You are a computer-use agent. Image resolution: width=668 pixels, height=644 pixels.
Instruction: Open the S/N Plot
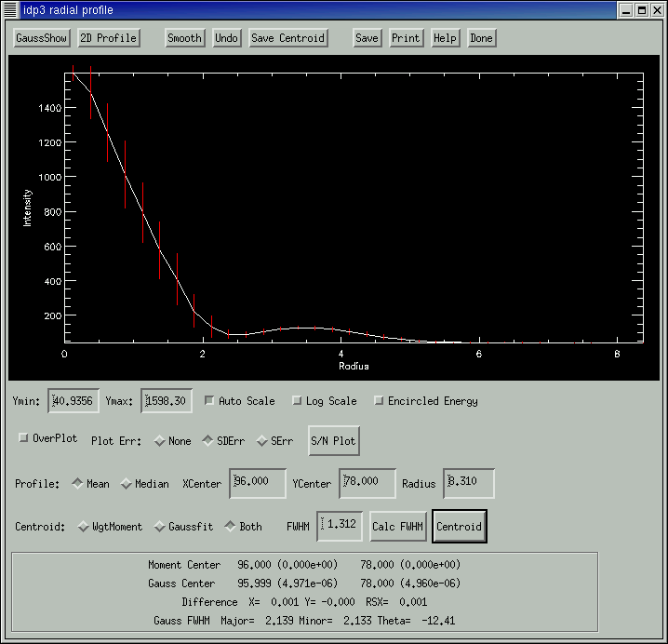[x=334, y=441]
